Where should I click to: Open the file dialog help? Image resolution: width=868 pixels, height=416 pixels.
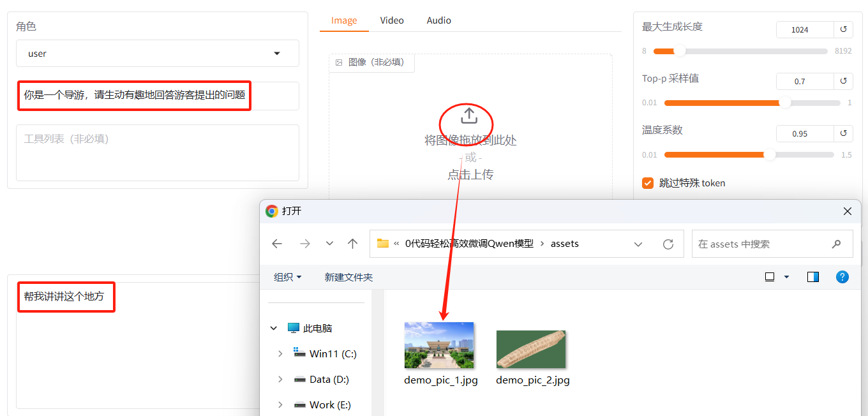point(842,277)
